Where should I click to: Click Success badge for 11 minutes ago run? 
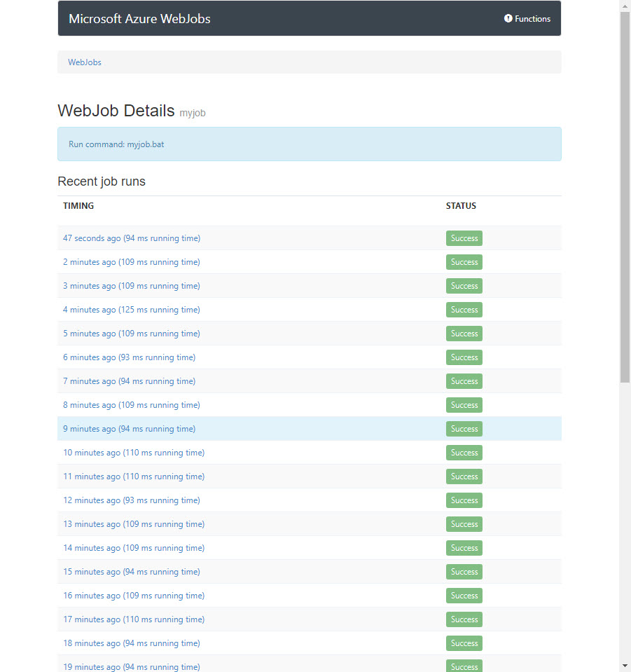tap(464, 476)
